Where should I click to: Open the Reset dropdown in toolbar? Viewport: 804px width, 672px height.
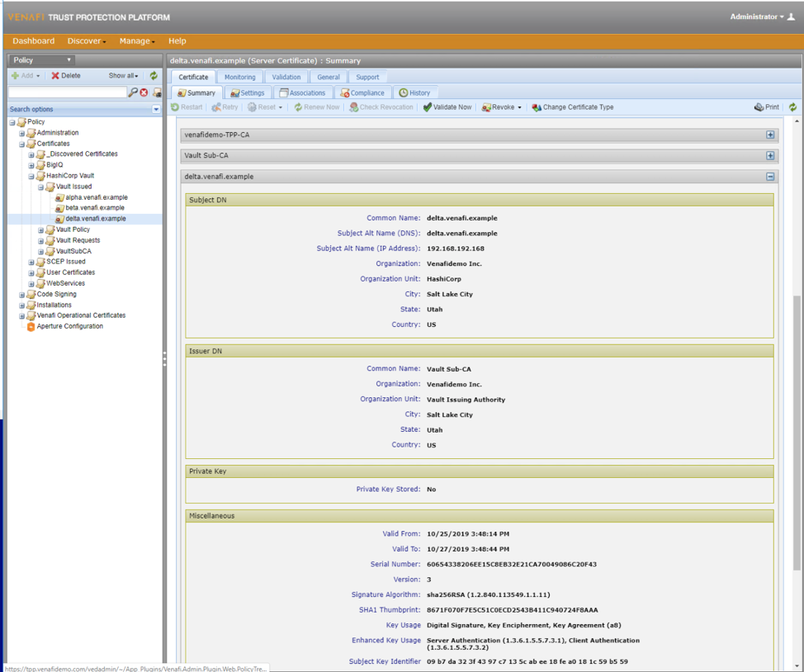tap(265, 107)
